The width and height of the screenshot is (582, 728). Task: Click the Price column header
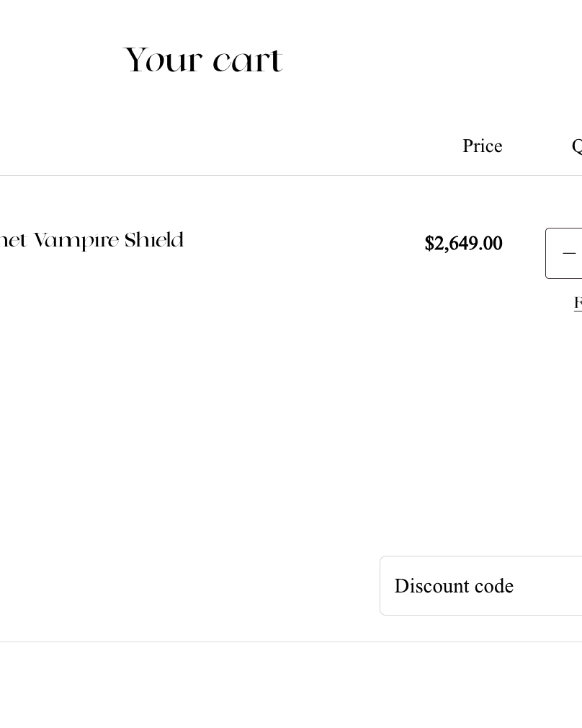tap(482, 146)
